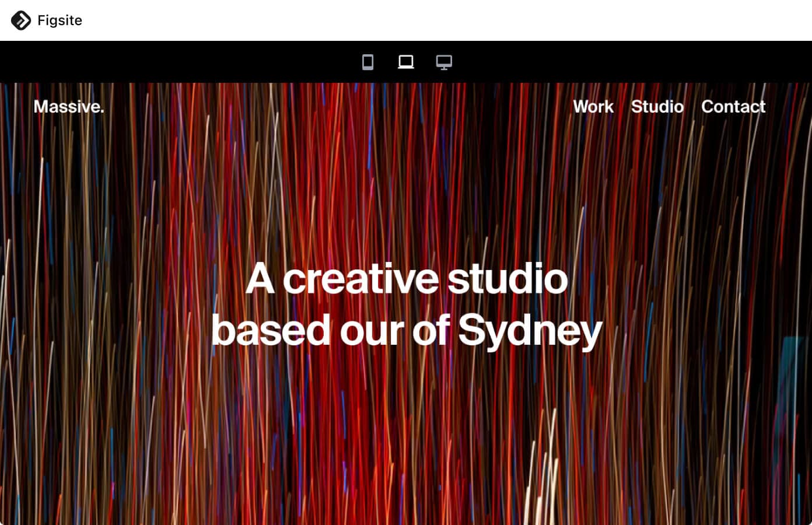Viewport: 812px width, 525px height.
Task: Open the Figsite brand name link
Action: [60, 20]
